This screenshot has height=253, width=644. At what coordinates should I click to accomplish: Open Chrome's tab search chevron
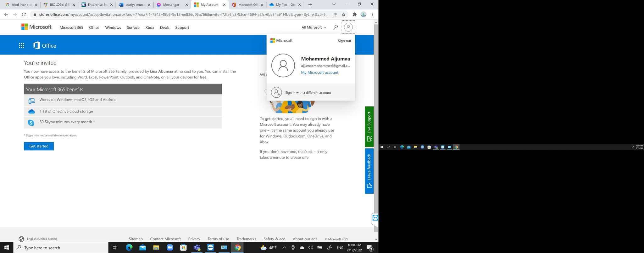coord(334,4)
